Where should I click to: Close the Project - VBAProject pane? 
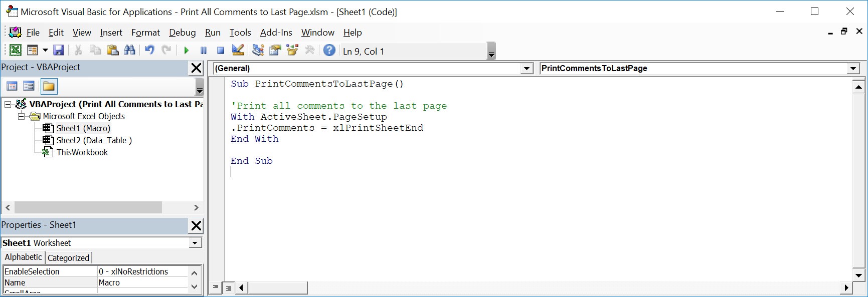(196, 68)
